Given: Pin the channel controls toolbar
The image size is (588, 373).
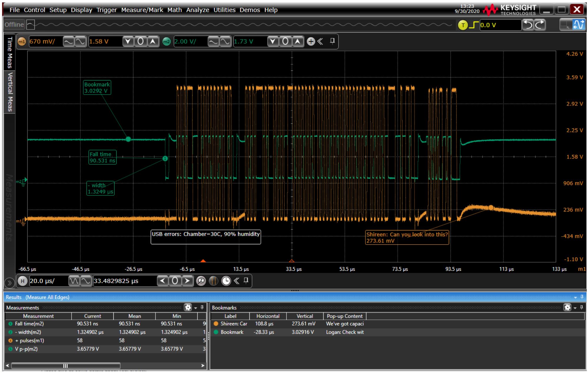Looking at the screenshot, I should pyautogui.click(x=333, y=42).
